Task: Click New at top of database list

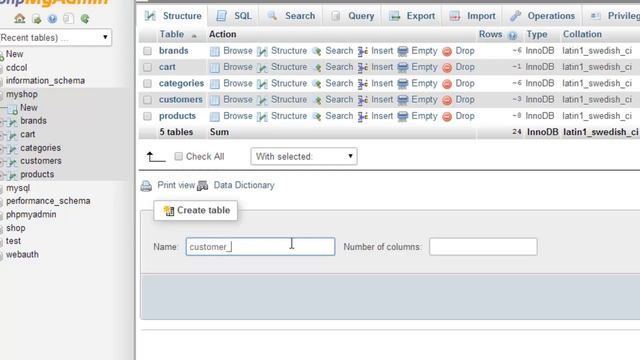Action: [x=14, y=54]
